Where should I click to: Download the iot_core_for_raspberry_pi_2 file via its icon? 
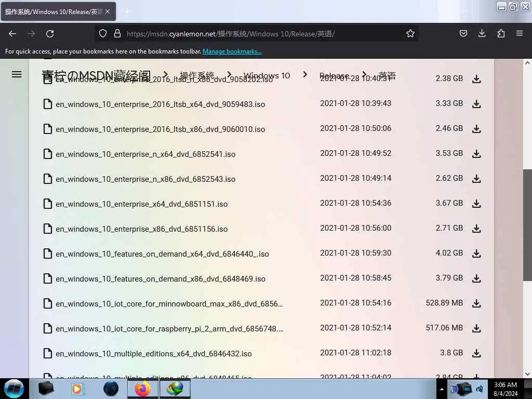[x=476, y=328]
